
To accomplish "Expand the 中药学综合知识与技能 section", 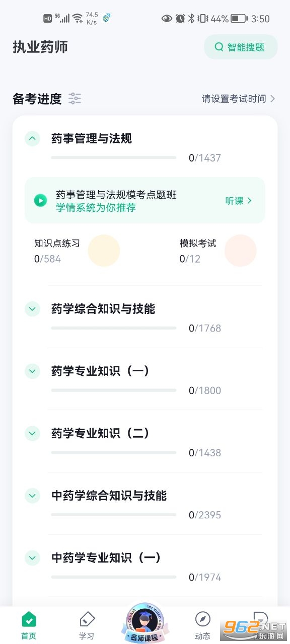I will 33,496.
